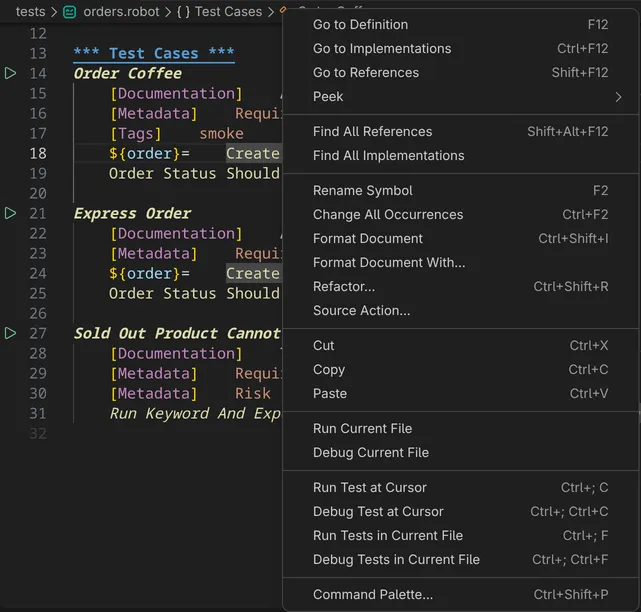Click line number 20 in gutter
The height and width of the screenshot is (612, 641).
[x=38, y=193]
